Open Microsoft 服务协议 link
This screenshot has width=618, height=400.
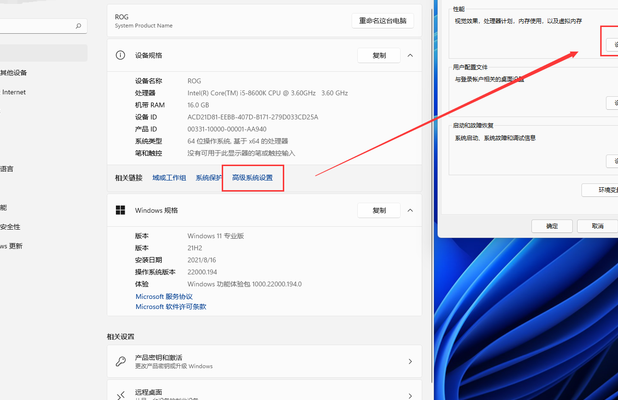point(164,296)
